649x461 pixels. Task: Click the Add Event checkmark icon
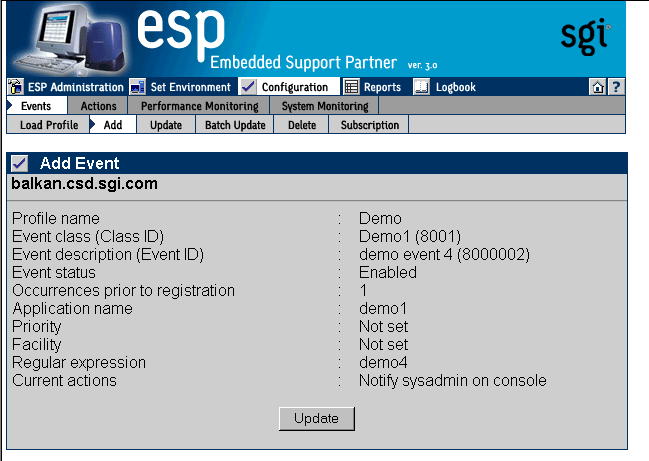[19, 163]
